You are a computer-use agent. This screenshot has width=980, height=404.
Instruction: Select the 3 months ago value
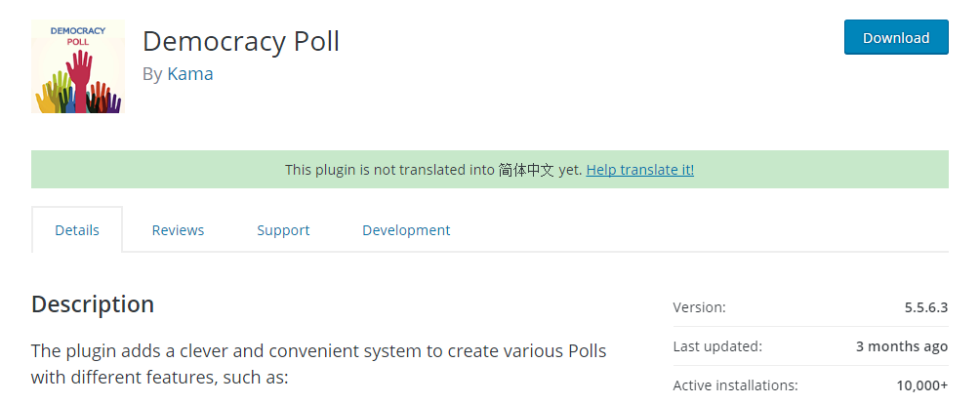902,346
